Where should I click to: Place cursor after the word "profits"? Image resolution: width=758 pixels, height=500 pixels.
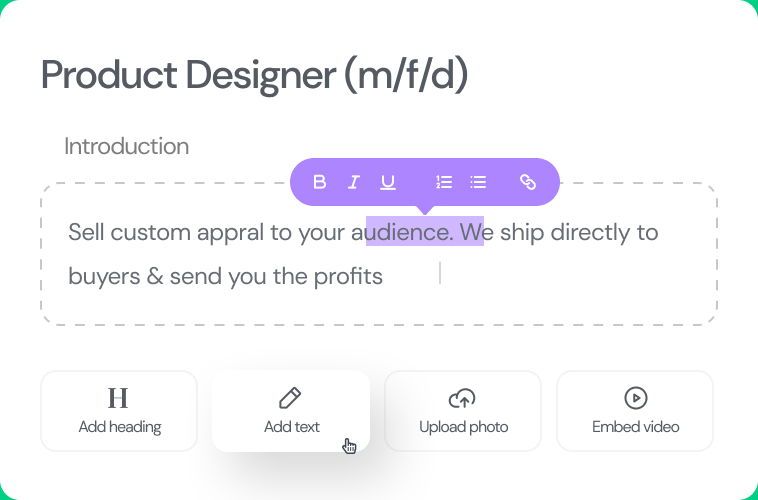click(384, 276)
